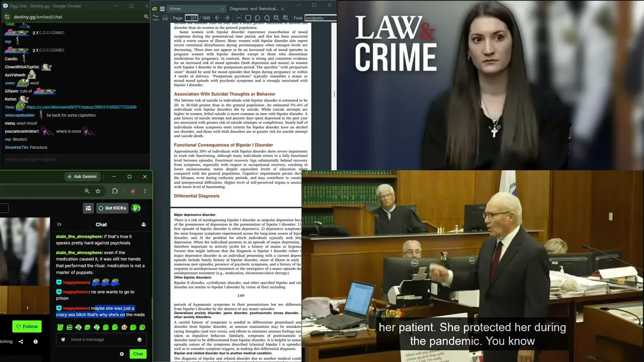This screenshot has height=362, width=644.
Task: Open Kick chat settings gear
Action: (122, 354)
